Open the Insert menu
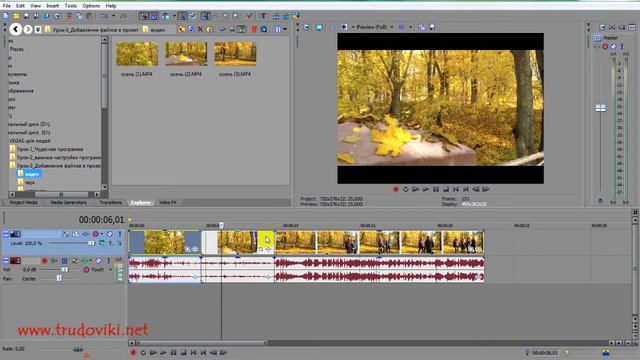The width and height of the screenshot is (640, 360). [x=52, y=6]
